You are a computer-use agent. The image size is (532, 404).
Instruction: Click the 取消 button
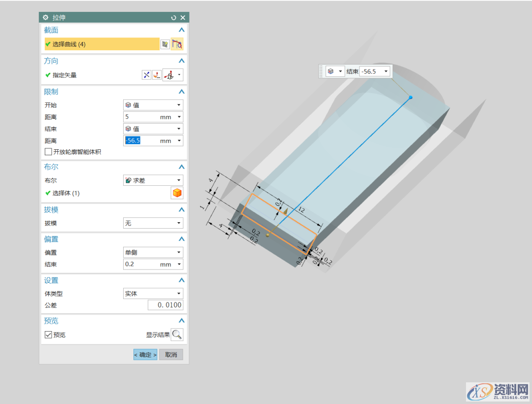[x=171, y=355]
